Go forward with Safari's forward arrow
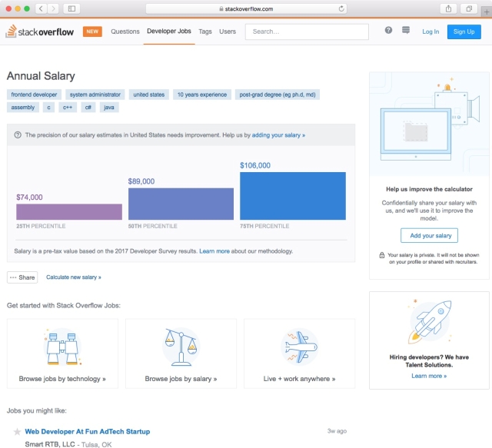The image size is (492, 448). [x=53, y=8]
